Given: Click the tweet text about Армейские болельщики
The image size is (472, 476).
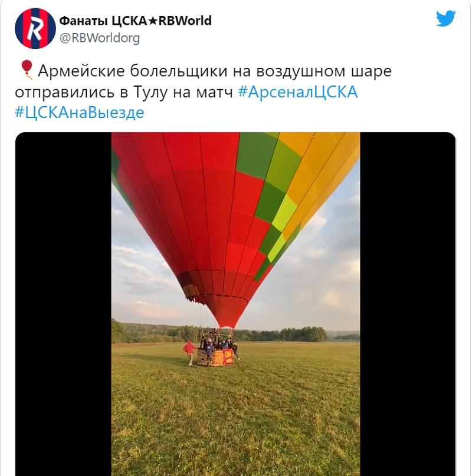Looking at the screenshot, I should pyautogui.click(x=203, y=91).
